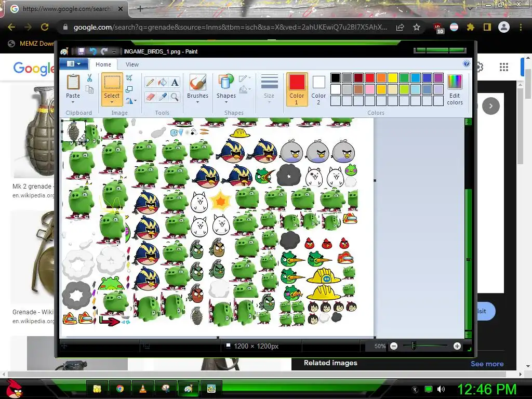The width and height of the screenshot is (532, 399).
Task: Open the shape Outline dropdown
Action: (x=245, y=78)
